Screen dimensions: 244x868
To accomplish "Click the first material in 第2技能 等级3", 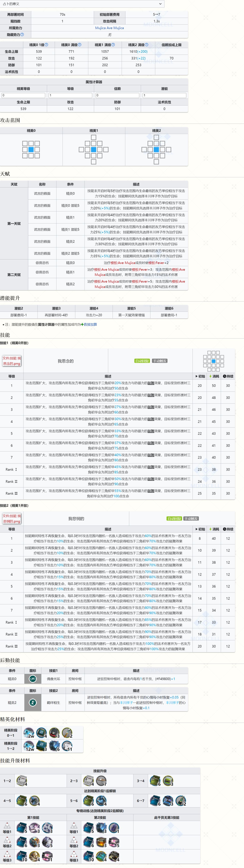I will (88, 856).
